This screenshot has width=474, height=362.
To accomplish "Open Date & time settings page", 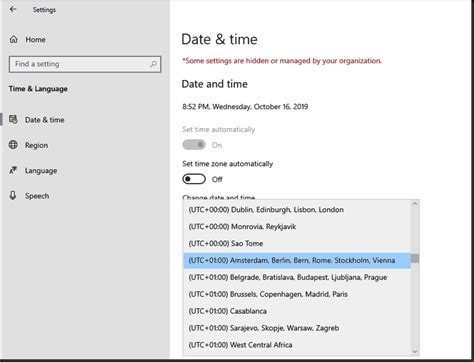I will 44,120.
